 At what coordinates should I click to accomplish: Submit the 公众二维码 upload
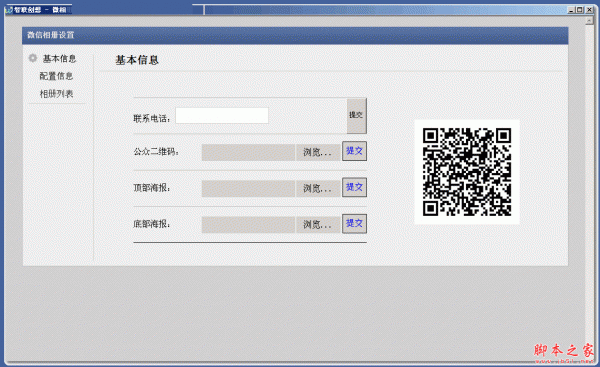tap(354, 151)
